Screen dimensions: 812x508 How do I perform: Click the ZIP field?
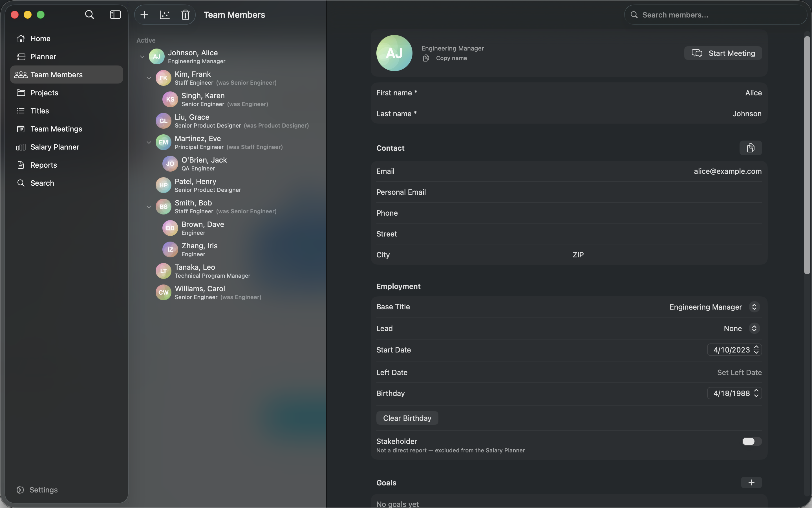coord(668,255)
